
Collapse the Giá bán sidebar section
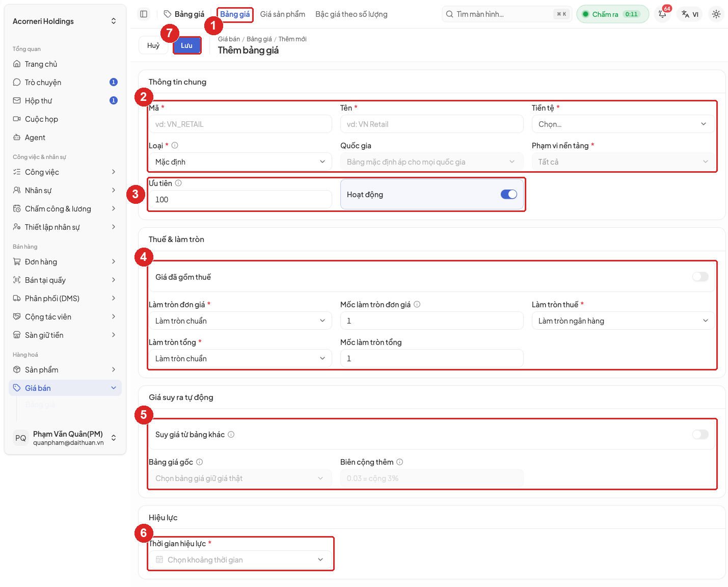point(65,388)
